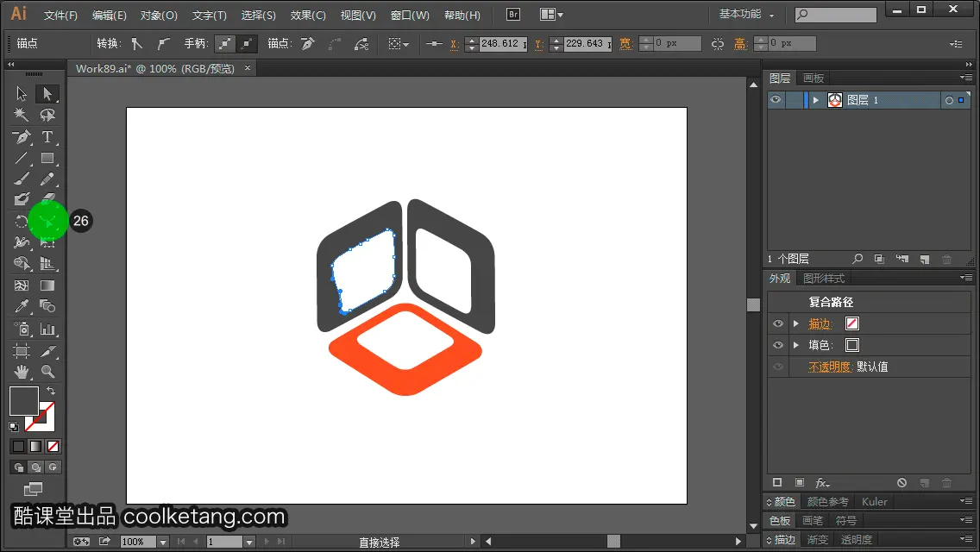The width and height of the screenshot is (980, 552).
Task: Click the Add New Effect fx button
Action: pos(822,483)
